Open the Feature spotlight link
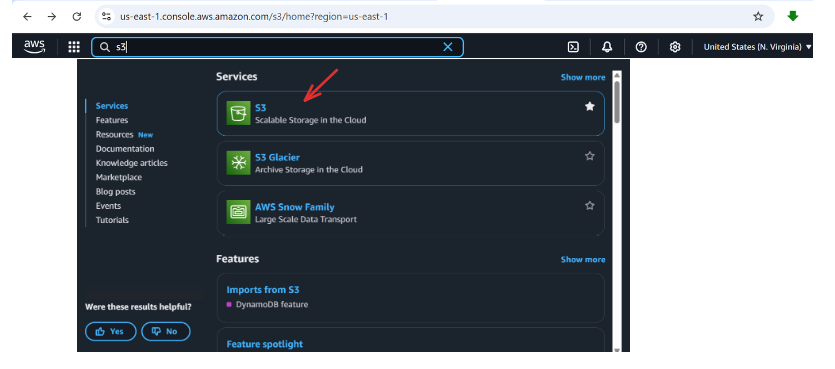835x369 pixels. tap(265, 344)
